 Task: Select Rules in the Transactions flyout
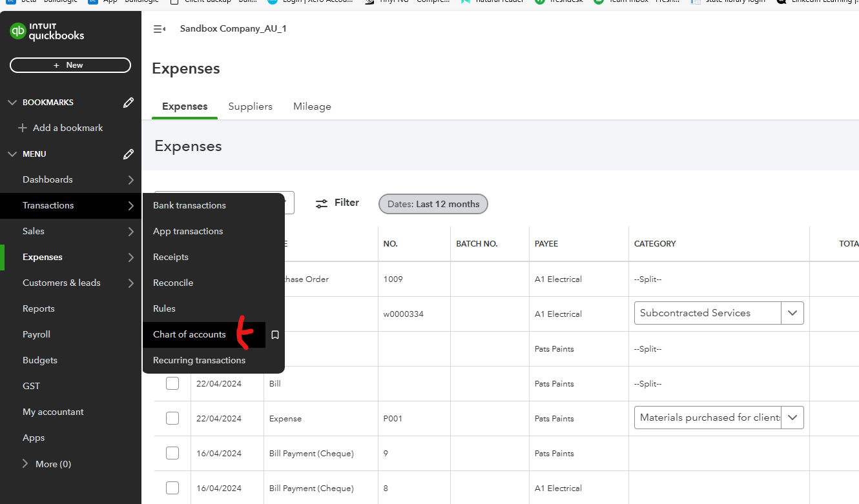coord(164,308)
